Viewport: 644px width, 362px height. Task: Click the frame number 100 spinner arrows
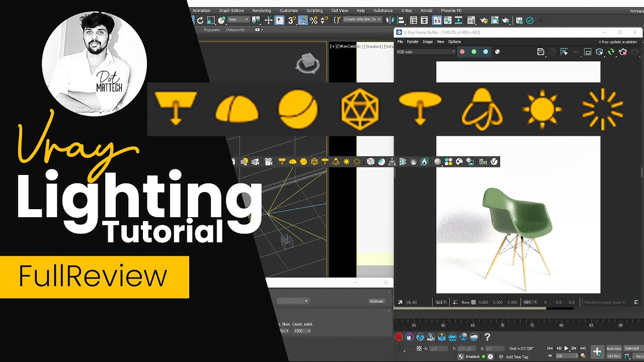click(x=577, y=355)
